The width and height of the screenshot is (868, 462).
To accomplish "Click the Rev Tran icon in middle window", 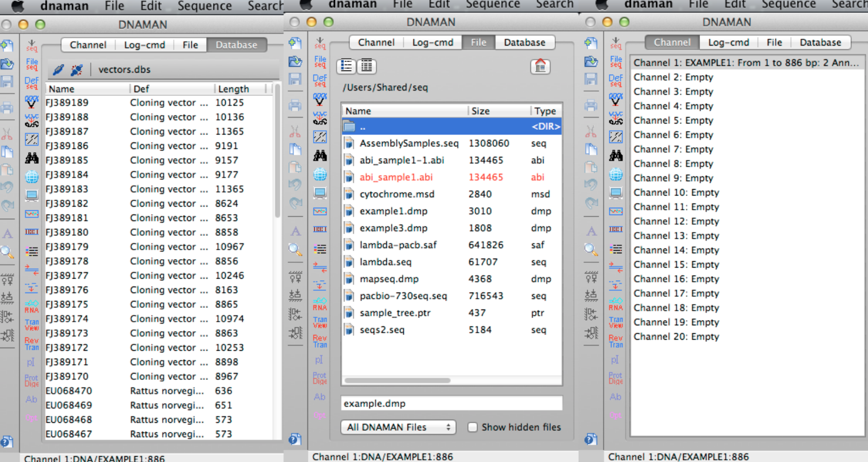I will coord(320,341).
